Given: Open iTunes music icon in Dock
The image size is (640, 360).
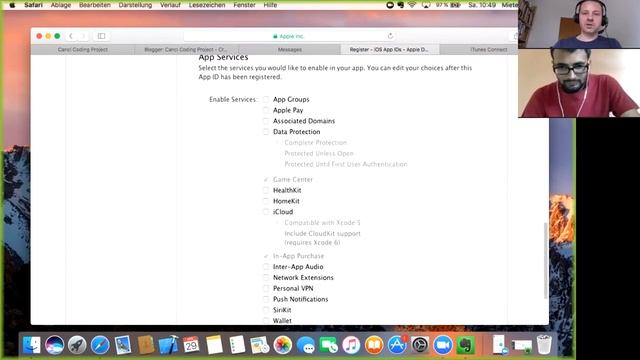Looking at the screenshot, I should pyautogui.click(x=351, y=345).
